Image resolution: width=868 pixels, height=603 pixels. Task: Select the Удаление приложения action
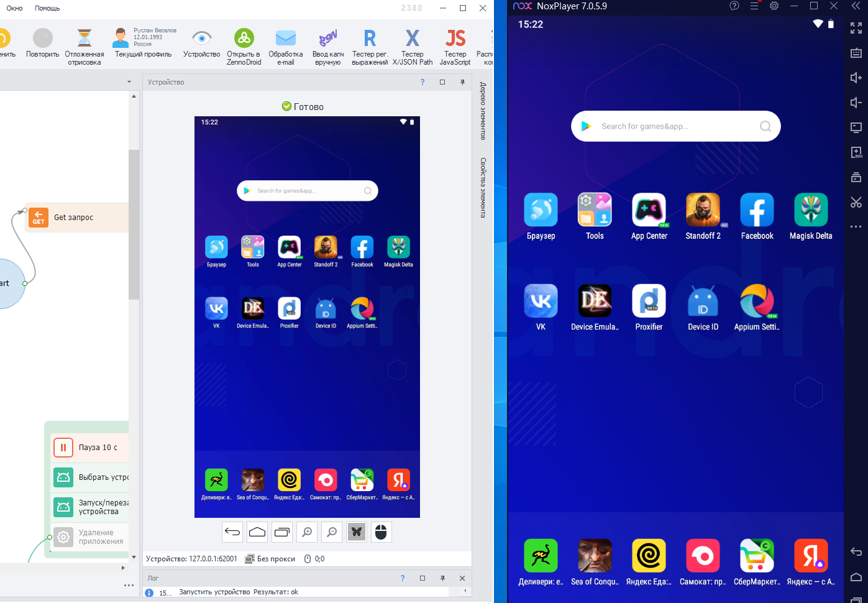(x=90, y=537)
